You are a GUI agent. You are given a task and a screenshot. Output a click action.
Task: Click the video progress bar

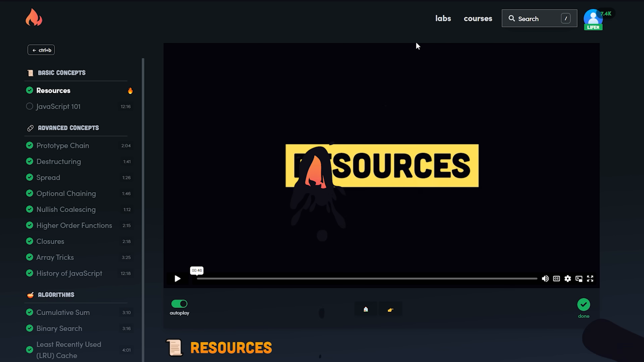click(367, 279)
